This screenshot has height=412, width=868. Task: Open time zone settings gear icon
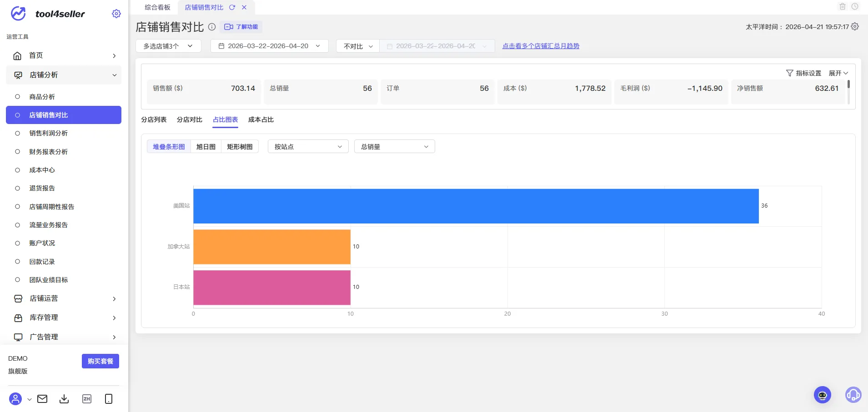tap(855, 26)
